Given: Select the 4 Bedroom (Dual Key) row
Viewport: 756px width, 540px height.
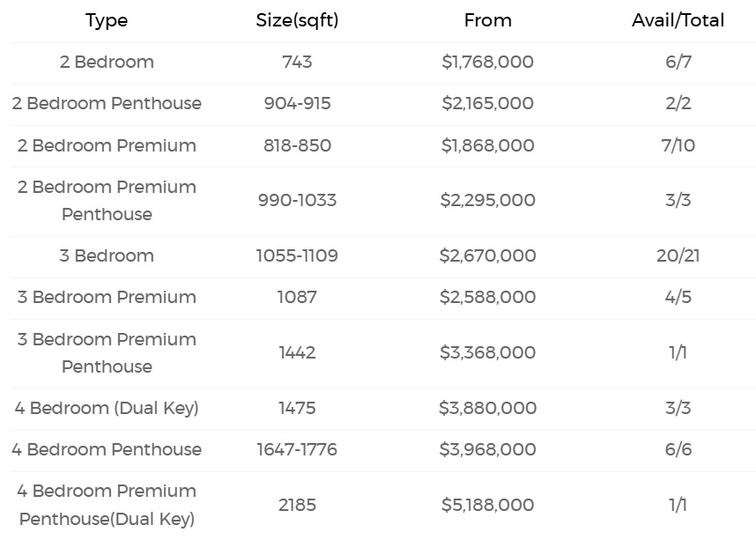Looking at the screenshot, I should (107, 408).
